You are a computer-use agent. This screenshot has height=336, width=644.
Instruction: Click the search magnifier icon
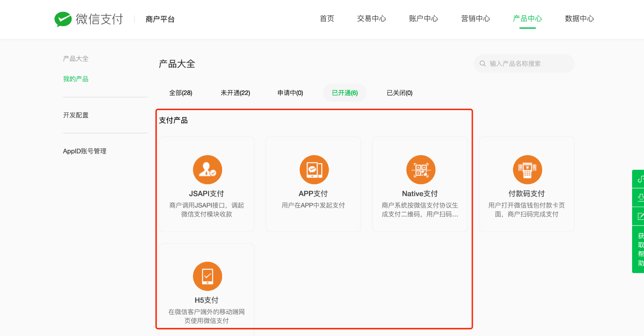(x=483, y=63)
